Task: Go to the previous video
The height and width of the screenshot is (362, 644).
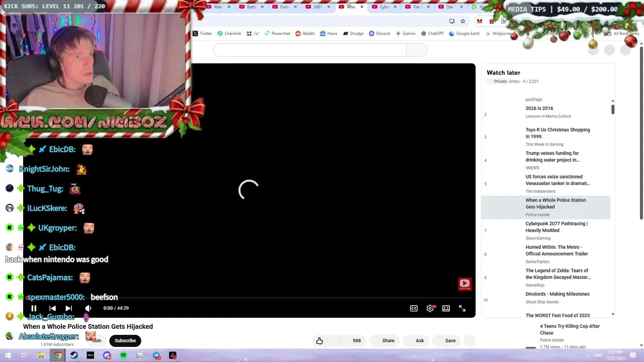Action: (52, 308)
